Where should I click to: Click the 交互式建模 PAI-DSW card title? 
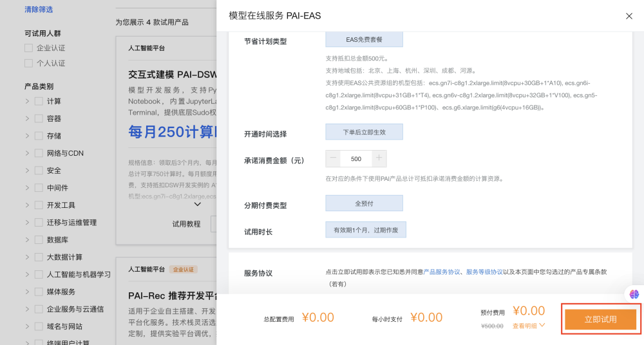click(173, 75)
